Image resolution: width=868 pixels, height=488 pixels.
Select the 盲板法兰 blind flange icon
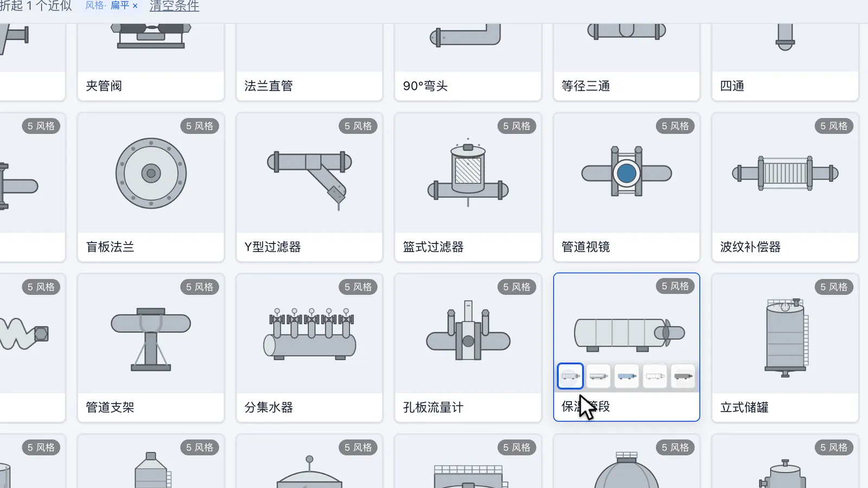pyautogui.click(x=151, y=173)
